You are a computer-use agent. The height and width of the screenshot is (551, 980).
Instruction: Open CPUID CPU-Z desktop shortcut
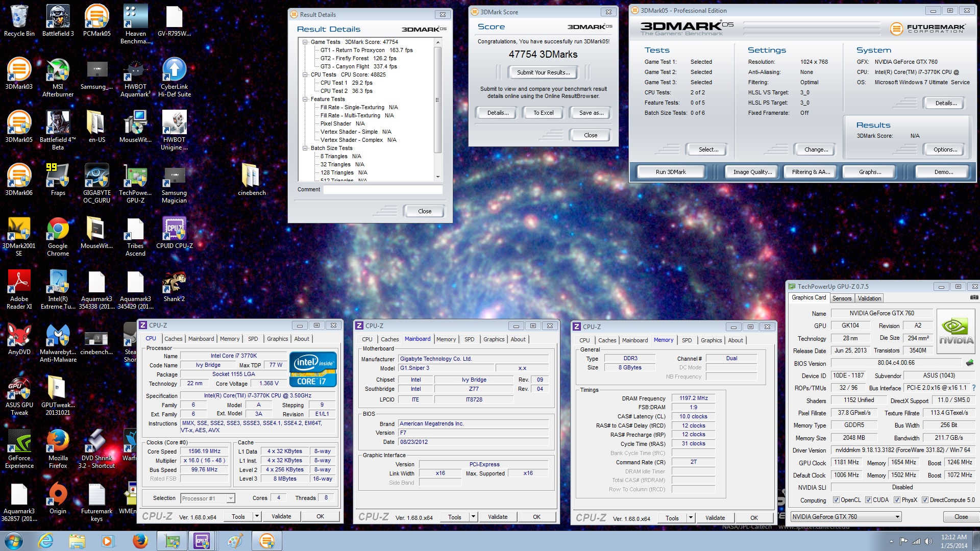coord(174,233)
